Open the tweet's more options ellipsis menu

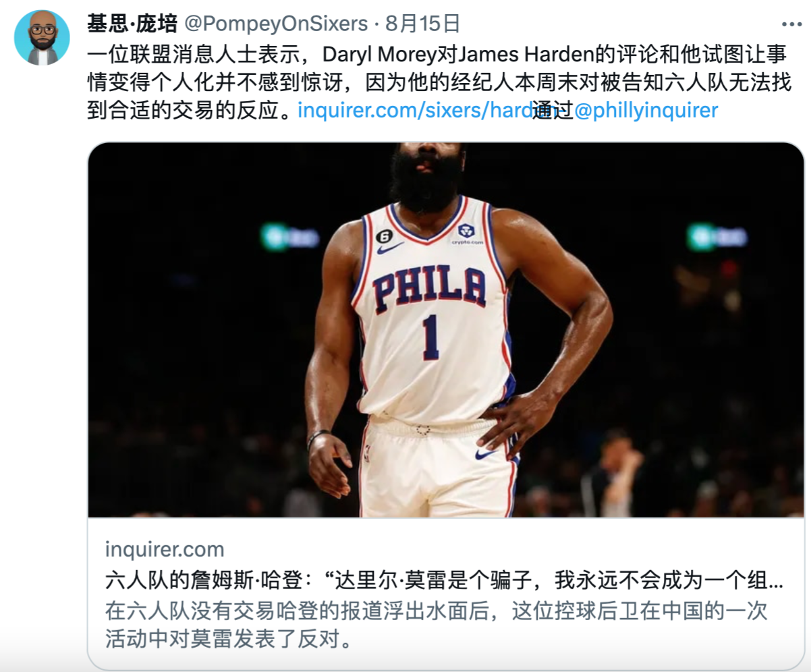[791, 24]
